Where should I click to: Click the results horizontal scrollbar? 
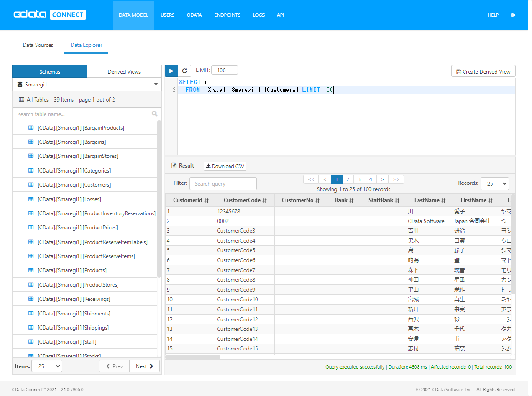pyautogui.click(x=193, y=357)
